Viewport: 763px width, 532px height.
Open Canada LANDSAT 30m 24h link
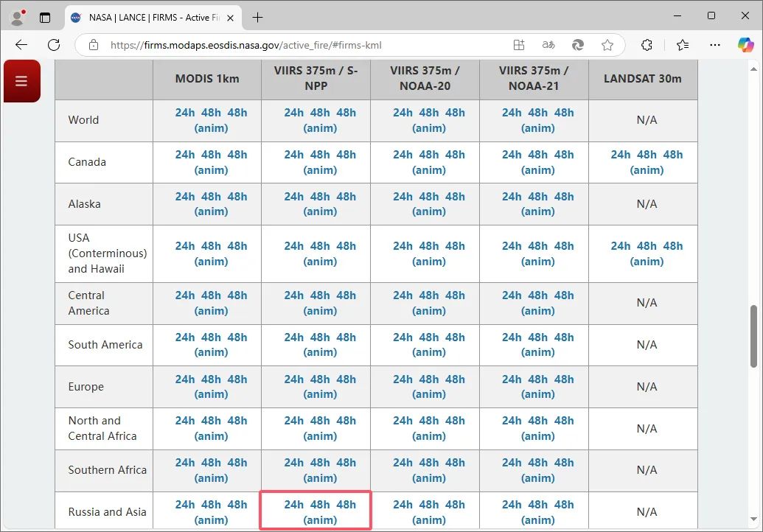[621, 155]
